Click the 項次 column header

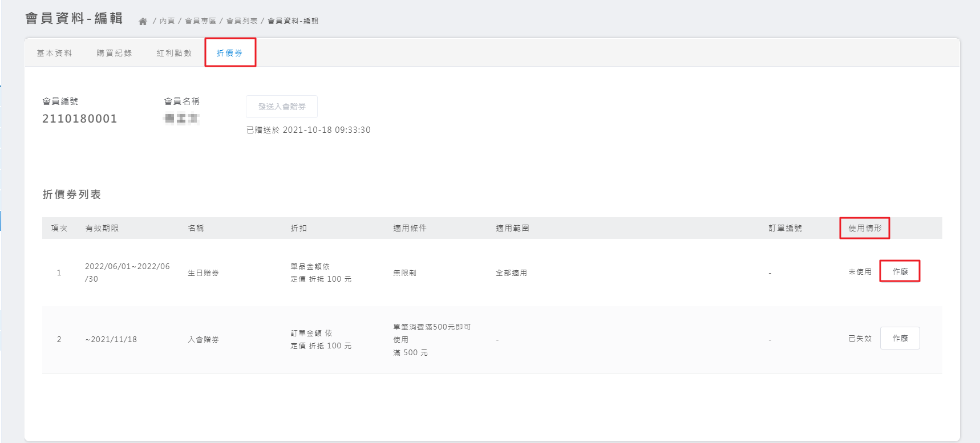(x=59, y=228)
